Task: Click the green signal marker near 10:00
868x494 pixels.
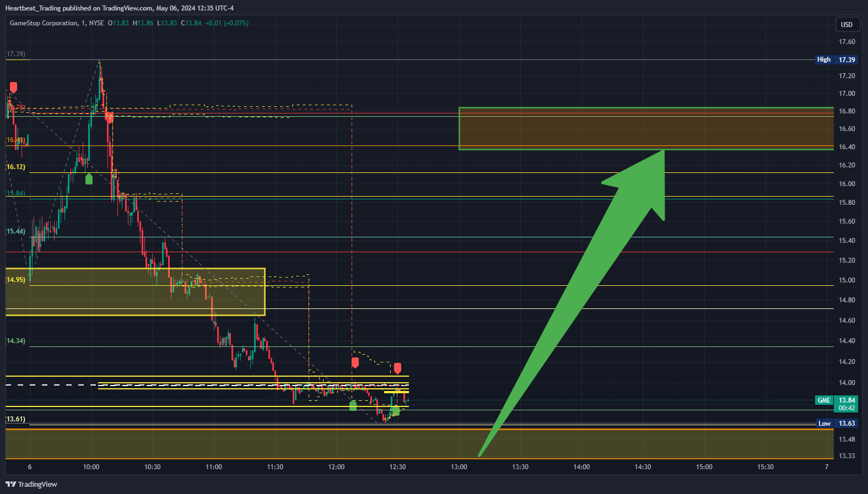Action: pos(89,179)
